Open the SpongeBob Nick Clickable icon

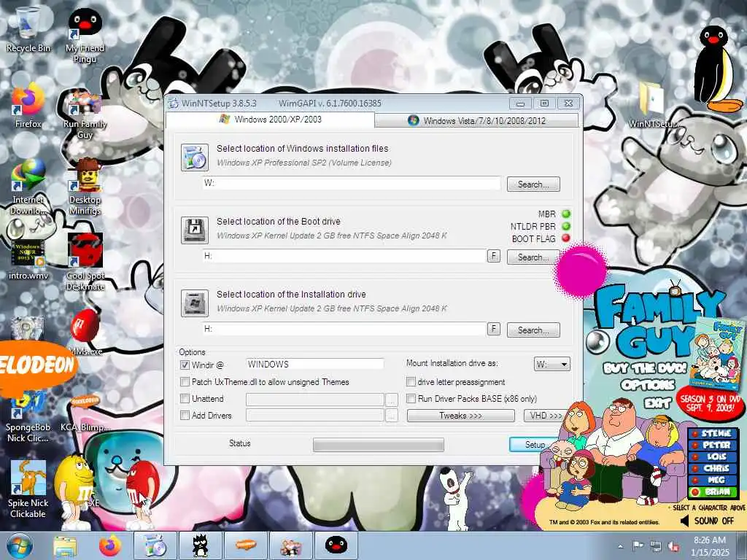[28, 416]
